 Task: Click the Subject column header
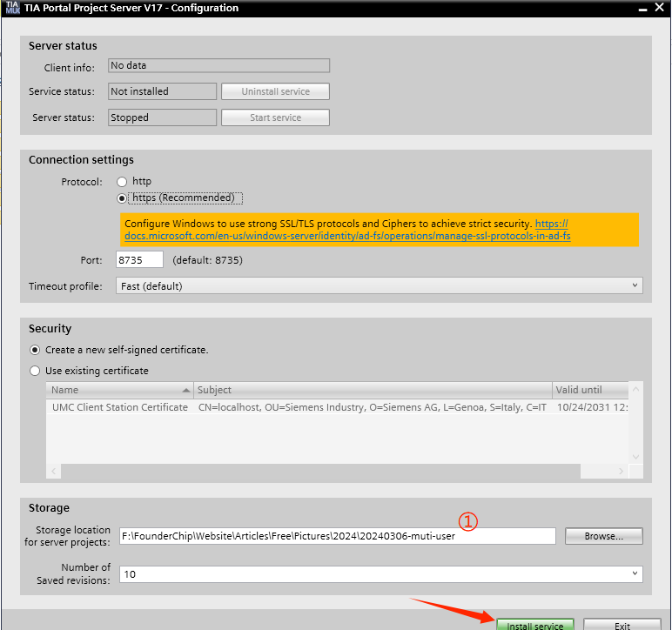(x=373, y=390)
